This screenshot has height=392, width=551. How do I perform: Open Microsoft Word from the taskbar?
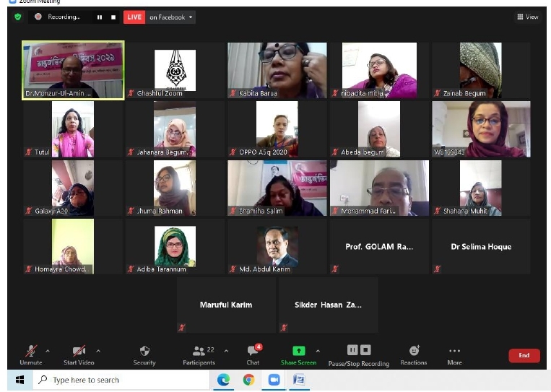(x=299, y=380)
